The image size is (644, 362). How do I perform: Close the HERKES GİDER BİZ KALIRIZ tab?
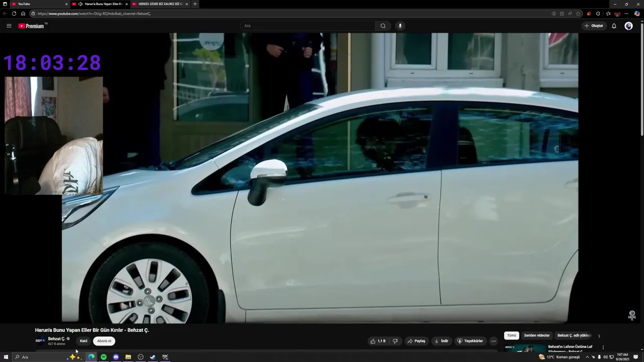(187, 4)
